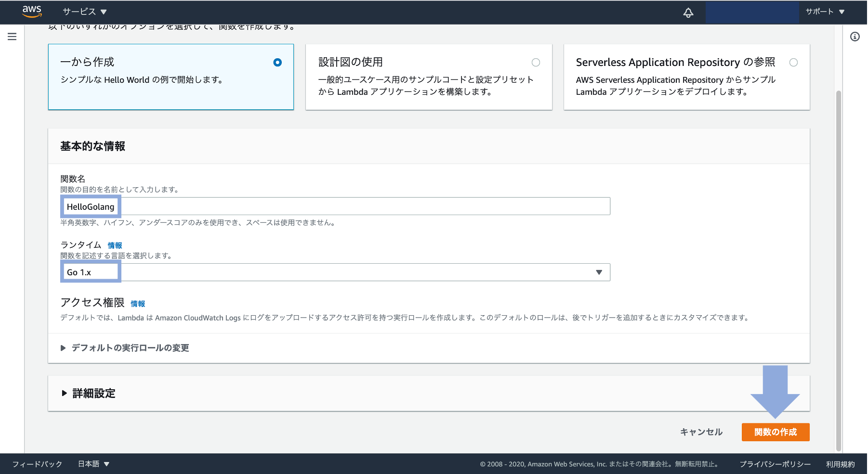This screenshot has height=474, width=868.
Task: Open the 日本語 language selector
Action: click(94, 464)
